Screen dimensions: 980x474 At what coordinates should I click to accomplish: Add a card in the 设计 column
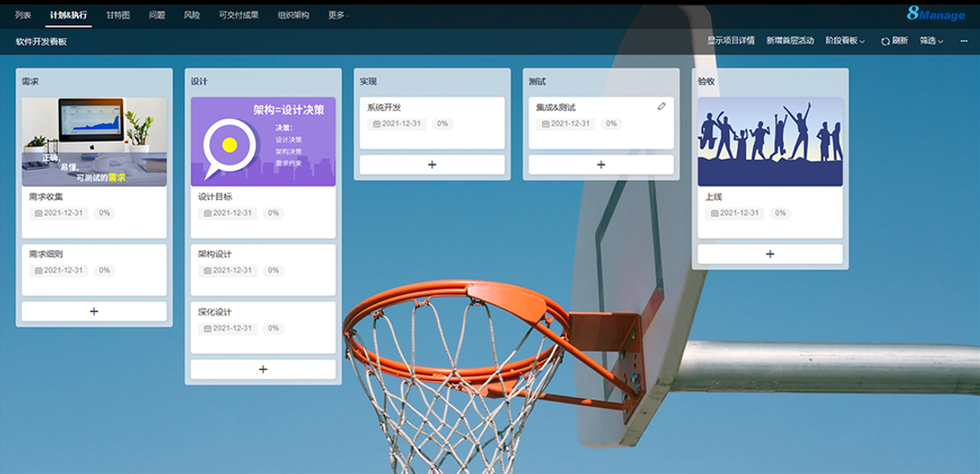click(263, 369)
